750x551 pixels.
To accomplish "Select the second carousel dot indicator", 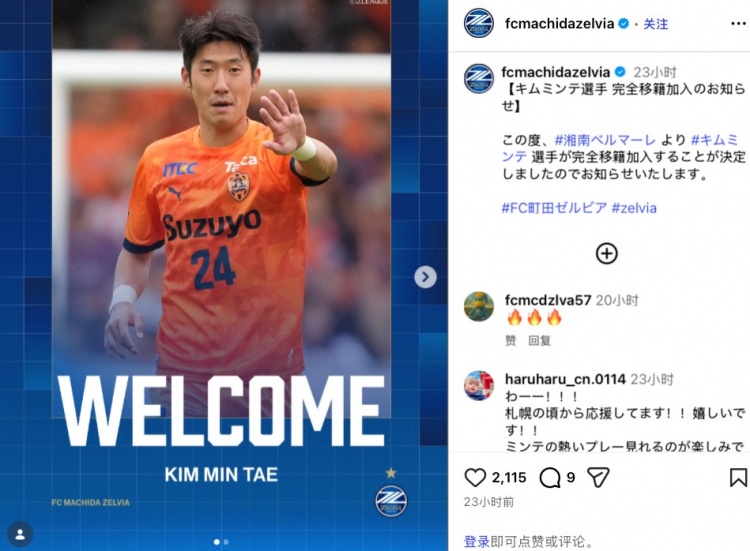I will tap(226, 542).
